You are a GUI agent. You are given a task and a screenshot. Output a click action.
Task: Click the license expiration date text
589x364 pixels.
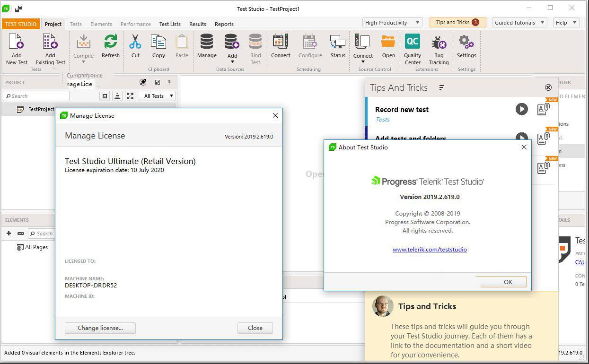point(114,170)
